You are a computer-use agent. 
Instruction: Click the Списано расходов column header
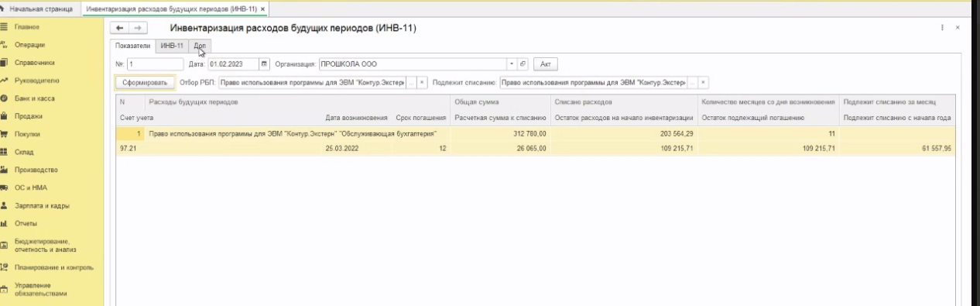(x=584, y=102)
